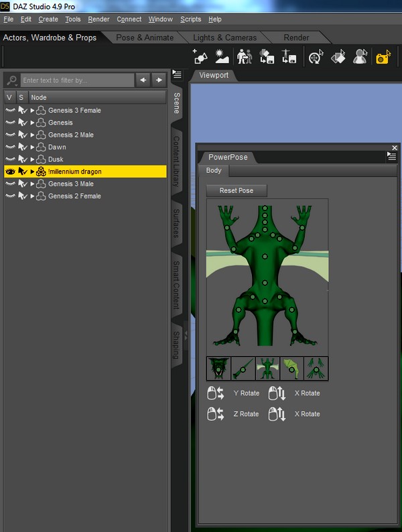The width and height of the screenshot is (402, 532).
Task: Select the surface selection tool icon
Action: click(x=338, y=56)
